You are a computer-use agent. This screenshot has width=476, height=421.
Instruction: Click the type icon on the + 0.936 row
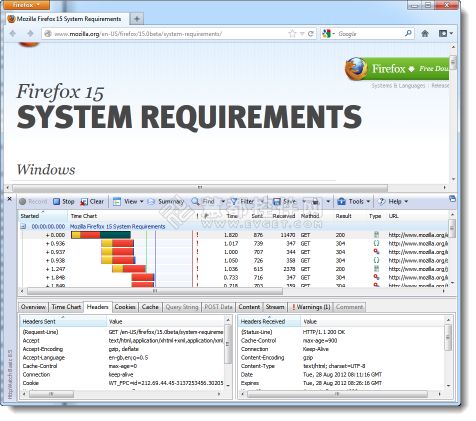click(377, 243)
